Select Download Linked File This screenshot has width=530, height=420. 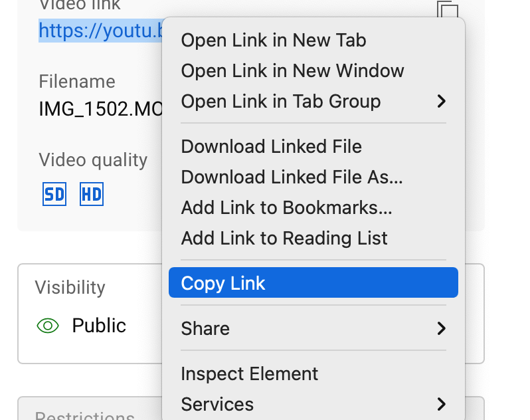271,147
